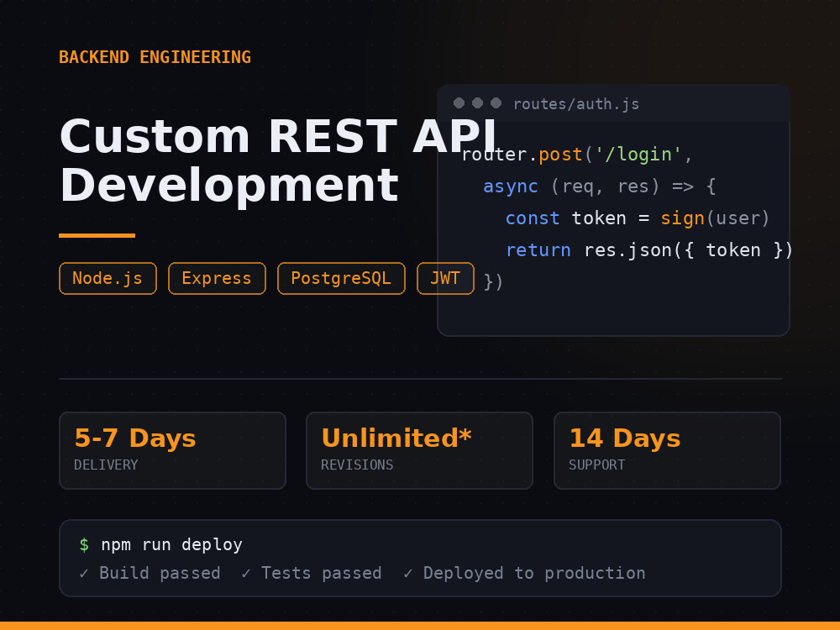
Task: Open the '14 Days' support card
Action: pos(668,450)
